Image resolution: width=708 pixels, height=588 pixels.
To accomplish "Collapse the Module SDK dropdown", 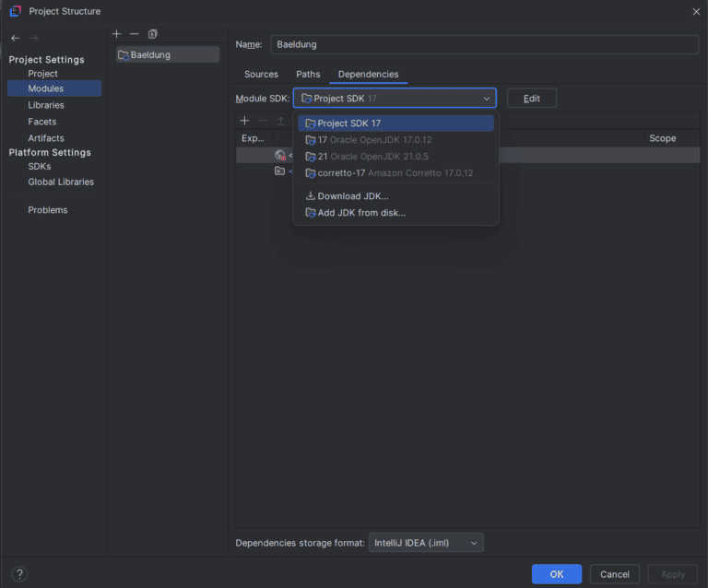I will [486, 99].
